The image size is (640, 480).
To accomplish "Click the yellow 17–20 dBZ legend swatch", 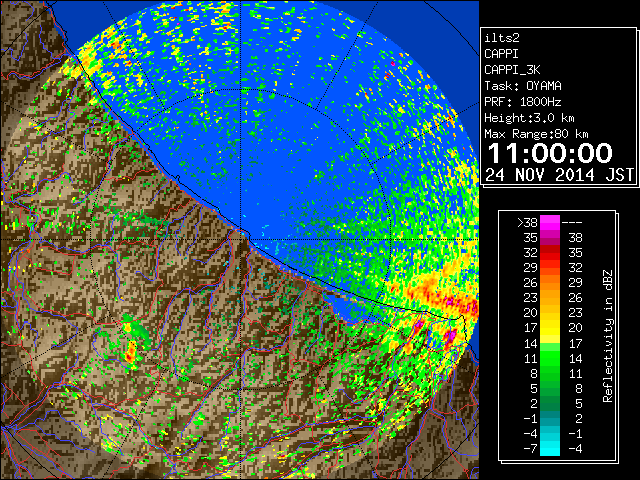I will [550, 328].
